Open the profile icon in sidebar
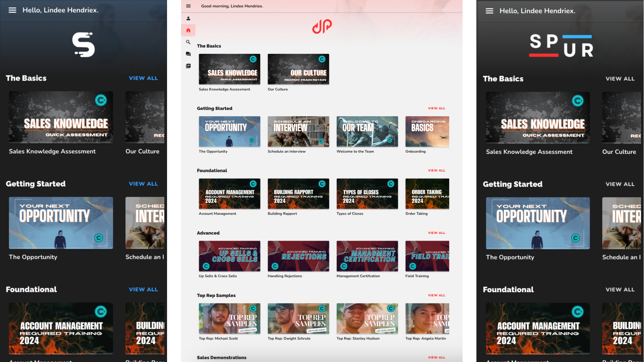This screenshot has height=362, width=644. click(x=188, y=18)
